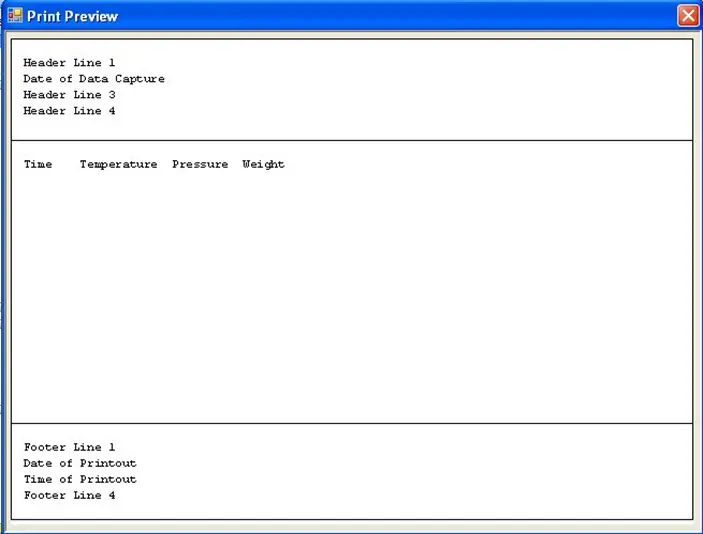Select the 'Footer Line 4' text

pyautogui.click(x=69, y=495)
